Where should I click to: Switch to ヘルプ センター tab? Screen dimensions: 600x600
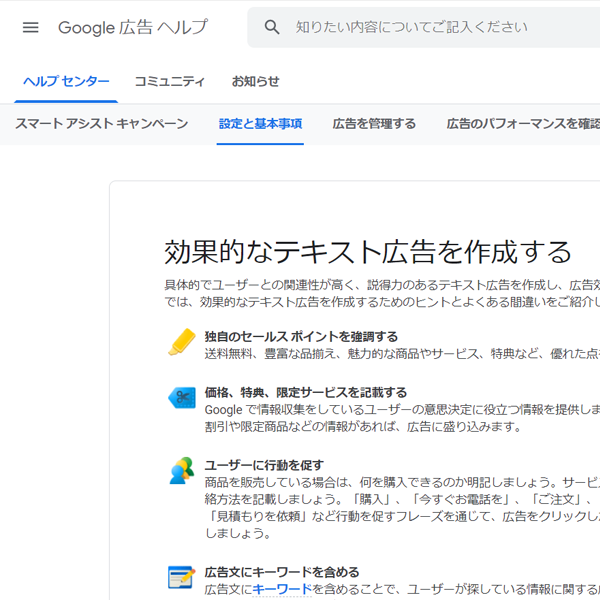coord(66,82)
